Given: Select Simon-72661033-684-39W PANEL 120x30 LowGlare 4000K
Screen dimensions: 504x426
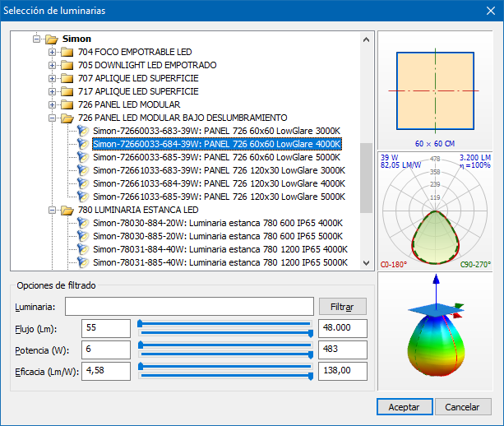Looking at the screenshot, I should click(219, 183).
